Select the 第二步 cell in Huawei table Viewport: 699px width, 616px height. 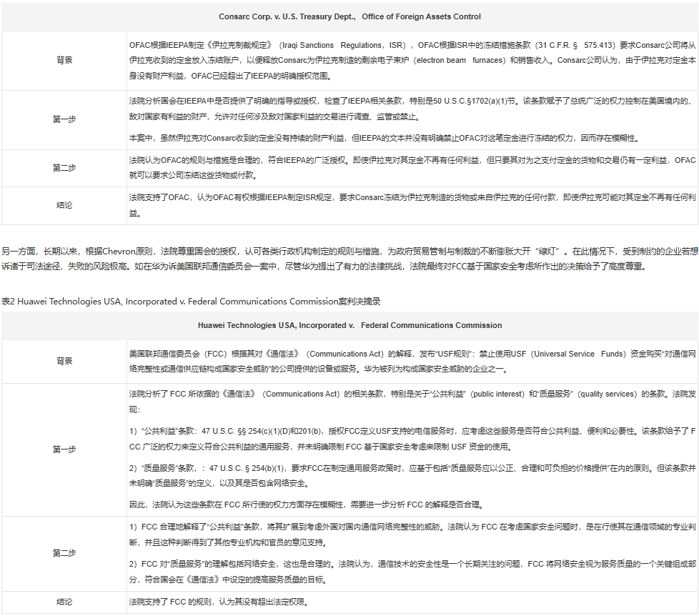point(64,552)
